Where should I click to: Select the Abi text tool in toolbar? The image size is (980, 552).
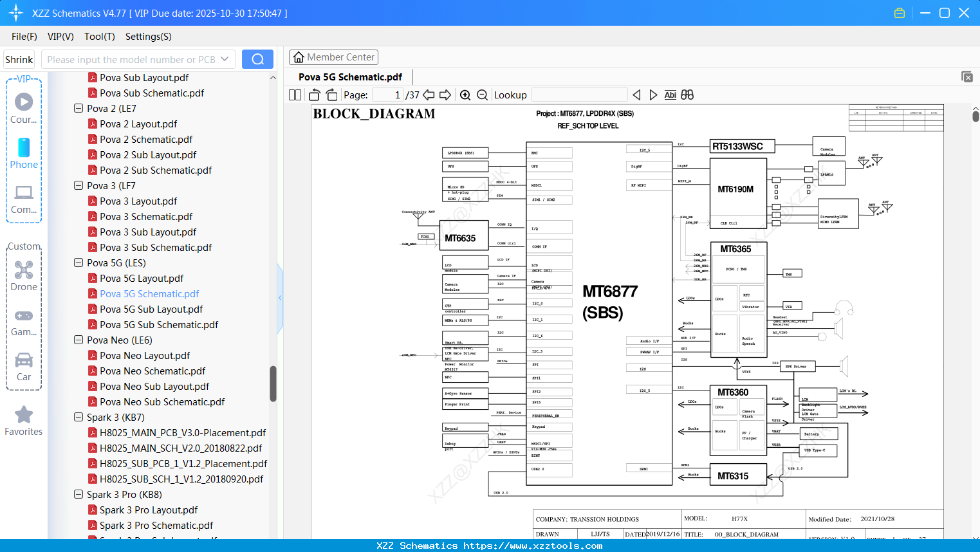point(670,95)
